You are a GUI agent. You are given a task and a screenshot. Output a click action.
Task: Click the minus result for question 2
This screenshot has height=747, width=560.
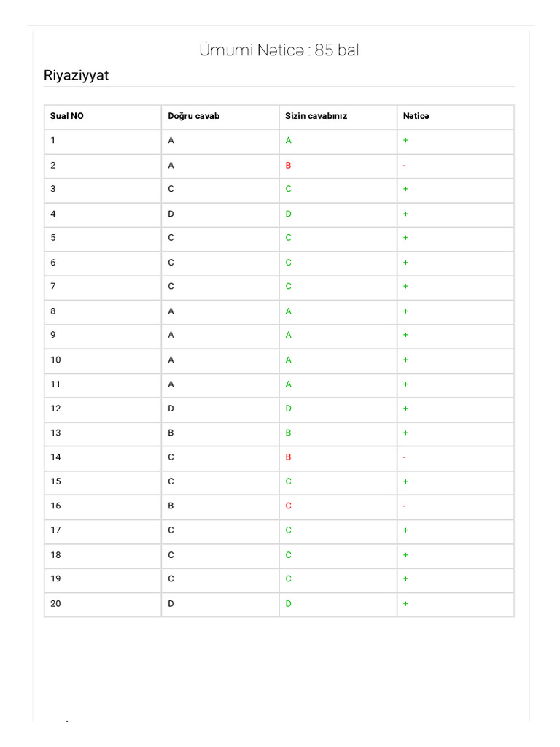pos(405,166)
